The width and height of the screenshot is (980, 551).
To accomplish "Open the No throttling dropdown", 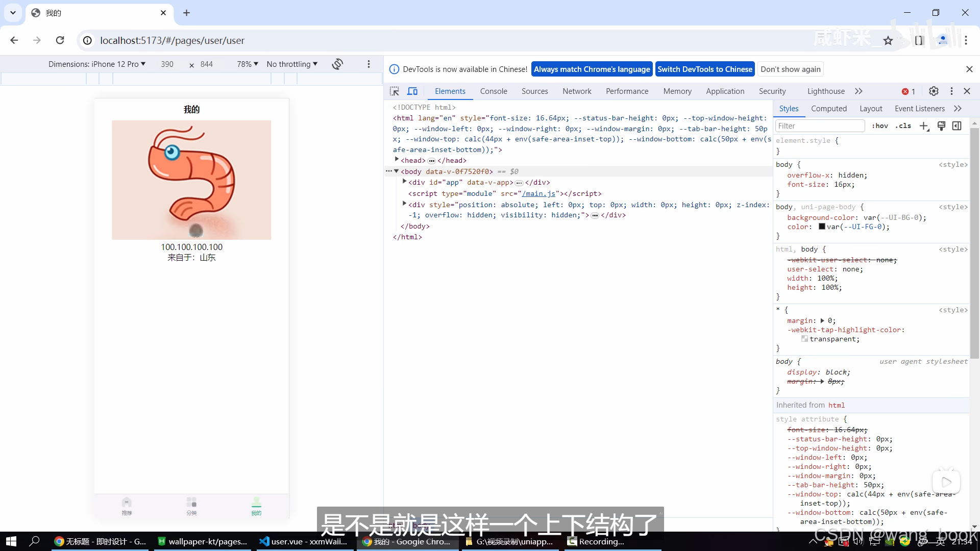I will [x=292, y=64].
